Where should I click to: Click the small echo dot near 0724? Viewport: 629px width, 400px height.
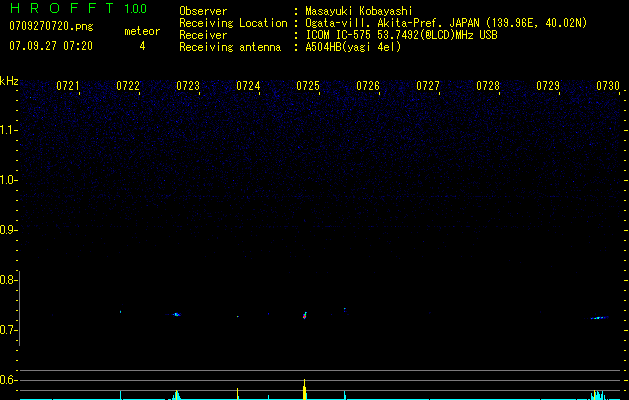pos(237,317)
